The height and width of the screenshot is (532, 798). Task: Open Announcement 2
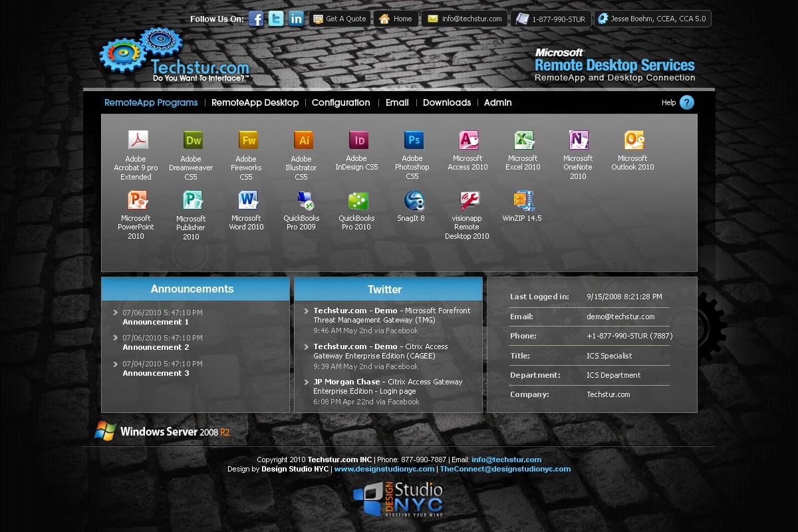[156, 347]
